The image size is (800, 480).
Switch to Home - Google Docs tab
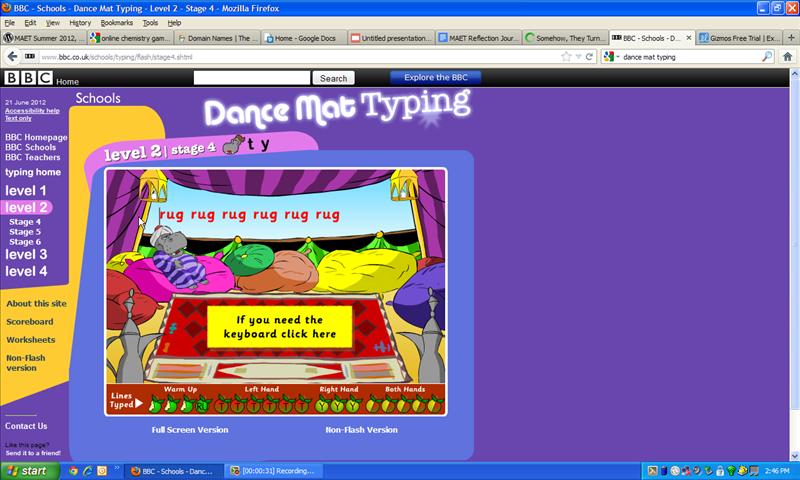click(x=304, y=38)
